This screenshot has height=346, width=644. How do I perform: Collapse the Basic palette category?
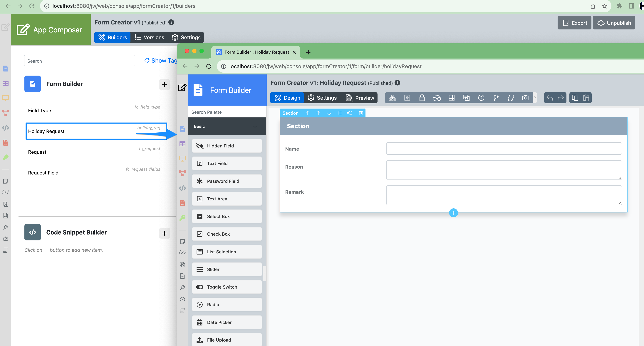tap(255, 126)
